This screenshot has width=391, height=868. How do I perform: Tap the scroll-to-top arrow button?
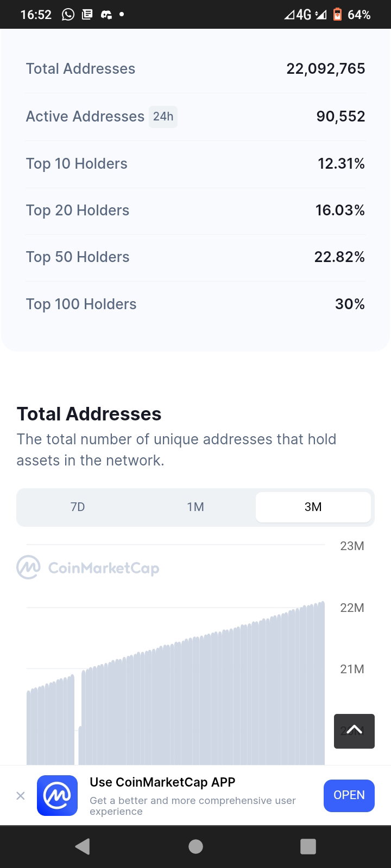tap(354, 731)
